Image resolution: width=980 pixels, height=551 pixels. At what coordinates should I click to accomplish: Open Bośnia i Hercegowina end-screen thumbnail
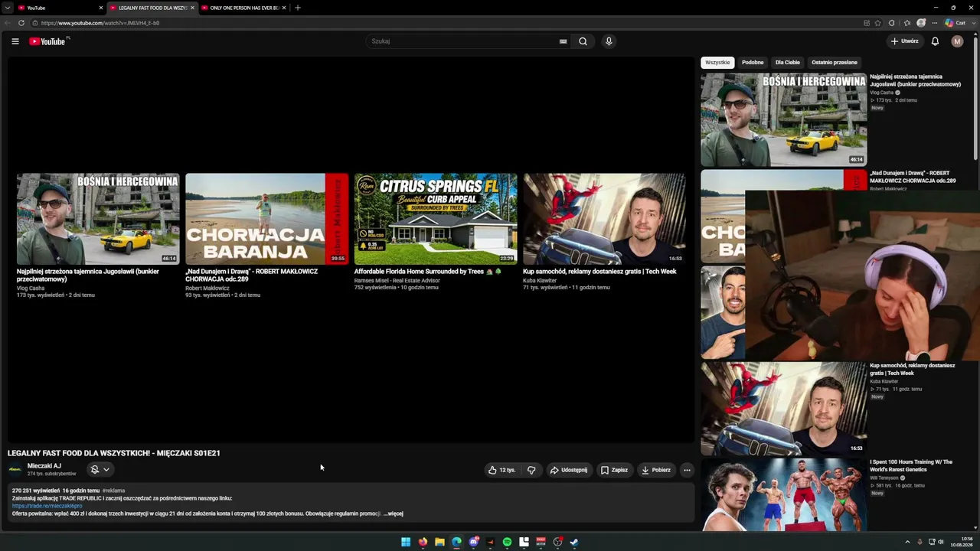(98, 219)
